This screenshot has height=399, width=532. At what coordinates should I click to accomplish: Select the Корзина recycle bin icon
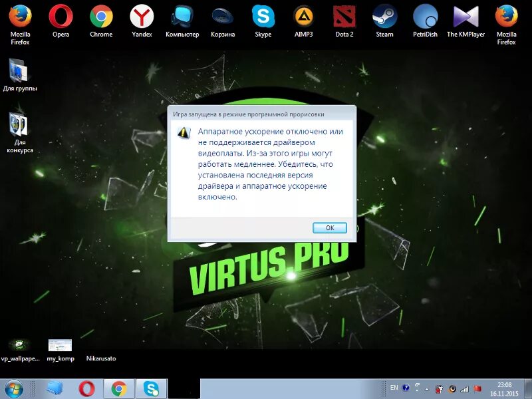tap(223, 21)
